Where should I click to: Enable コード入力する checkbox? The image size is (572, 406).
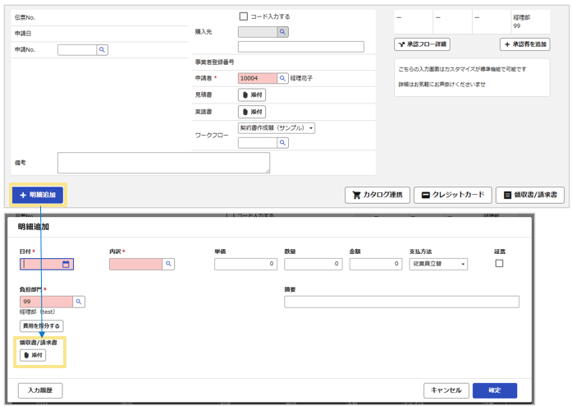click(x=243, y=16)
